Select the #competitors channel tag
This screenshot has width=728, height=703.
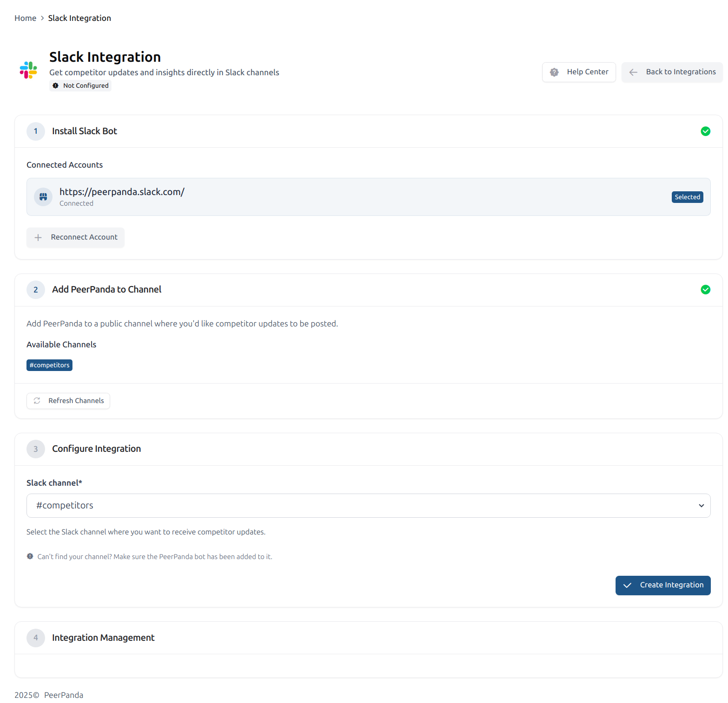49,365
